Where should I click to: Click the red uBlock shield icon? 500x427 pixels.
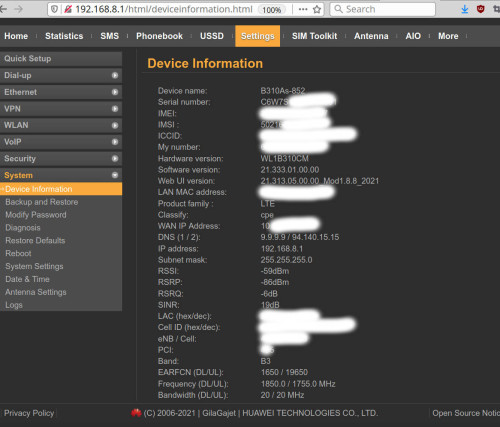coord(480,9)
